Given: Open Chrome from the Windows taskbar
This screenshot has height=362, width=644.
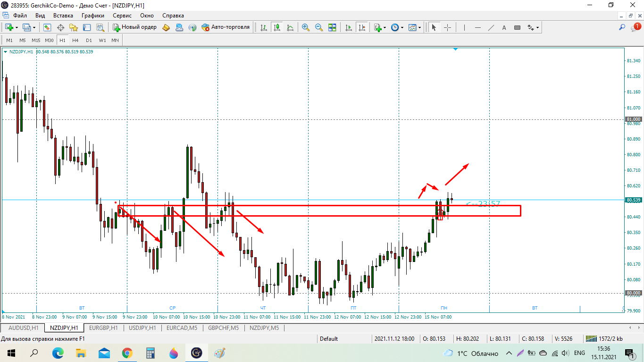Looking at the screenshot, I should (127, 353).
